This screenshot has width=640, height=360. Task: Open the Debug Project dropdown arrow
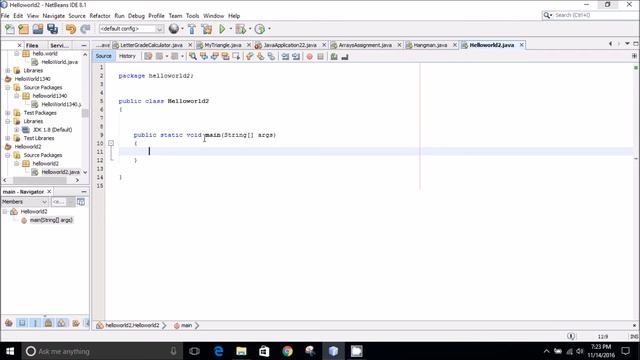[250, 29]
